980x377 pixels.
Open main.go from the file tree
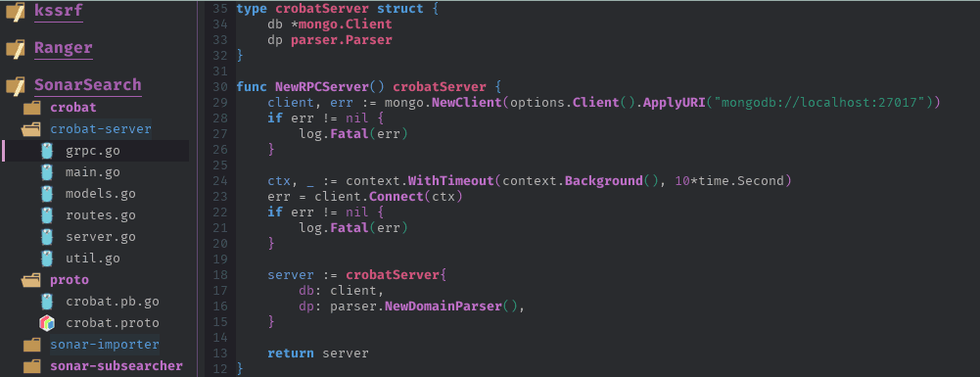point(92,172)
